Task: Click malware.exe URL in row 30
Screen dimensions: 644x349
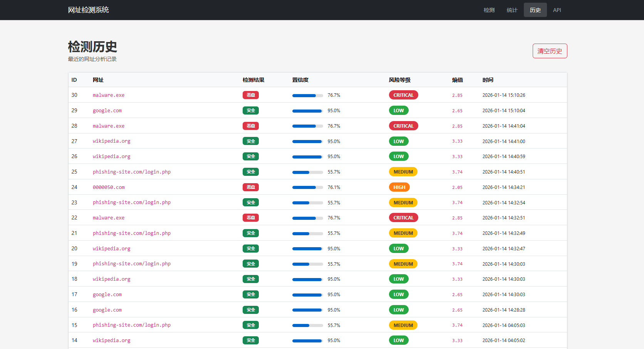Action: click(x=109, y=95)
